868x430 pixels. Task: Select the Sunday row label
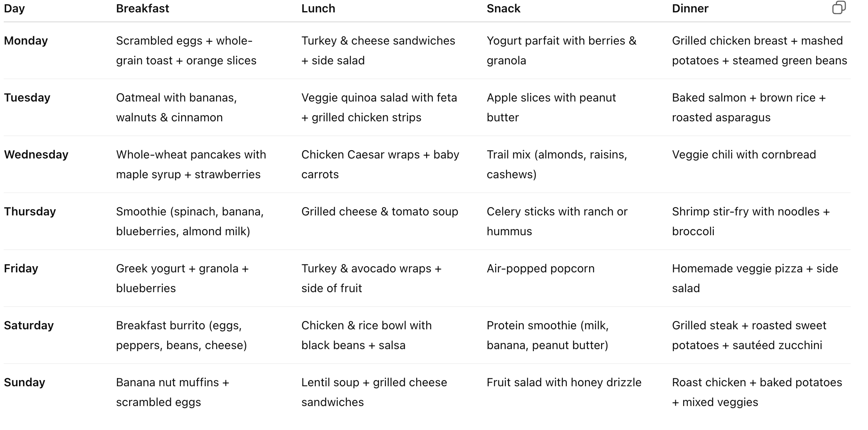click(x=24, y=383)
